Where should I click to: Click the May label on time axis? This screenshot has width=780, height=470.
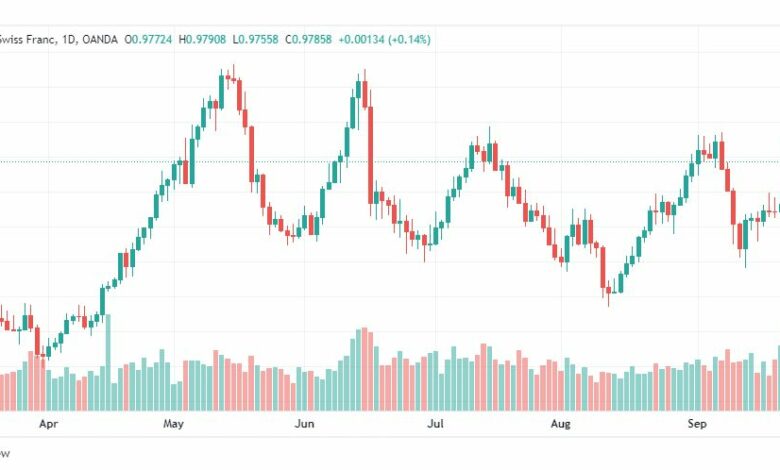tap(173, 424)
